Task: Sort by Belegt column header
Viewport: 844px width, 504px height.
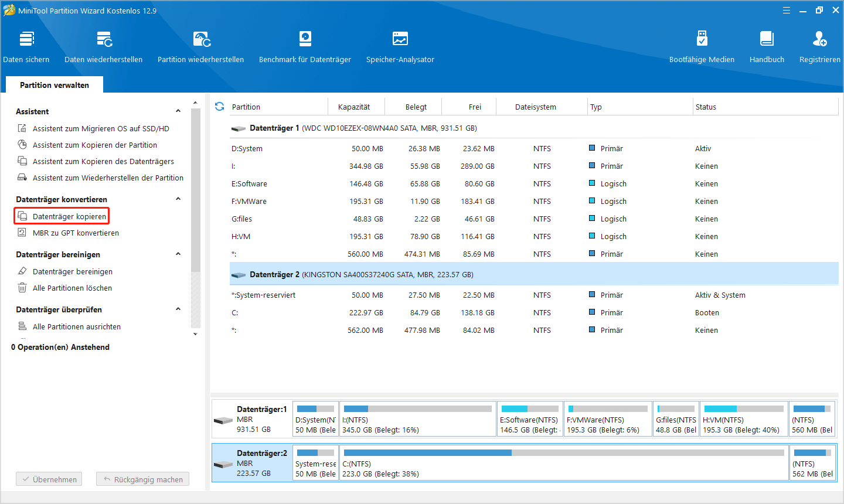Action: pyautogui.click(x=413, y=107)
